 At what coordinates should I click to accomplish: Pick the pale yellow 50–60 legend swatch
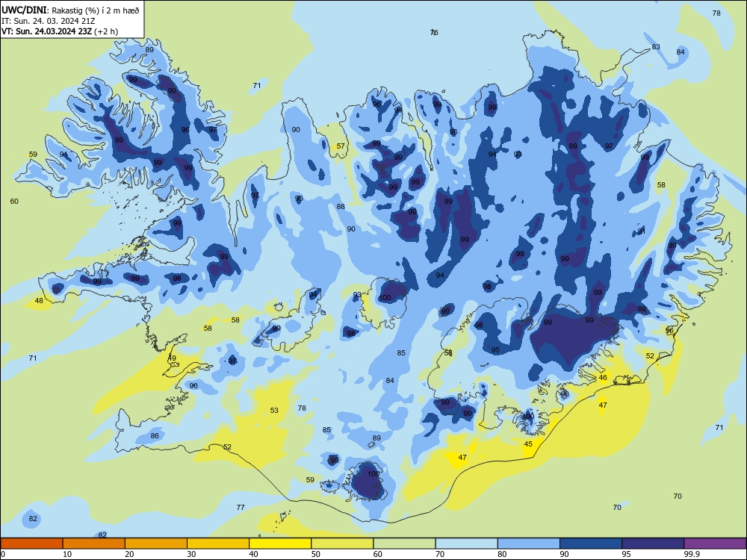(x=342, y=544)
